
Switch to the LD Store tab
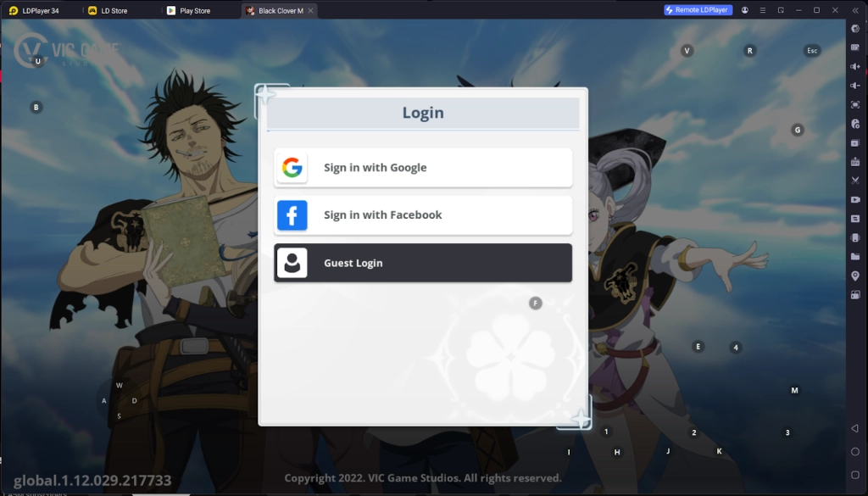(108, 10)
